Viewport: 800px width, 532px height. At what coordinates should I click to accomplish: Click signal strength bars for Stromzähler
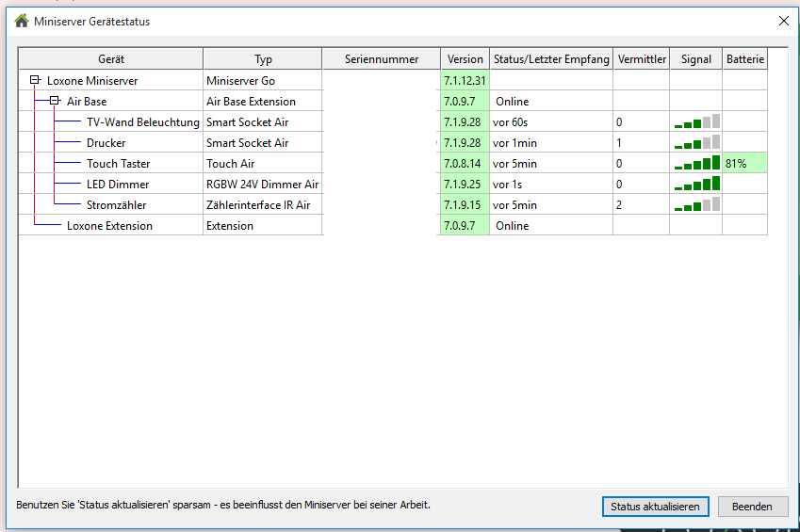(x=696, y=204)
